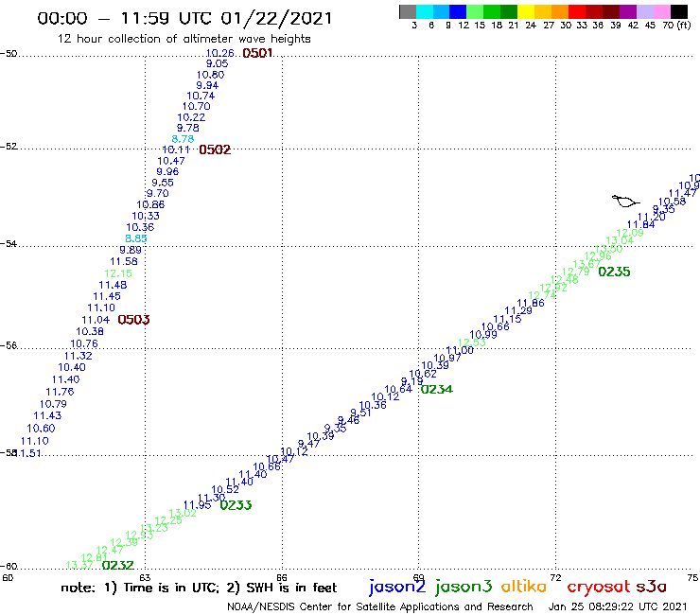This screenshot has height=615, width=700.
Task: Click the cryosat satellite label
Action: click(599, 587)
